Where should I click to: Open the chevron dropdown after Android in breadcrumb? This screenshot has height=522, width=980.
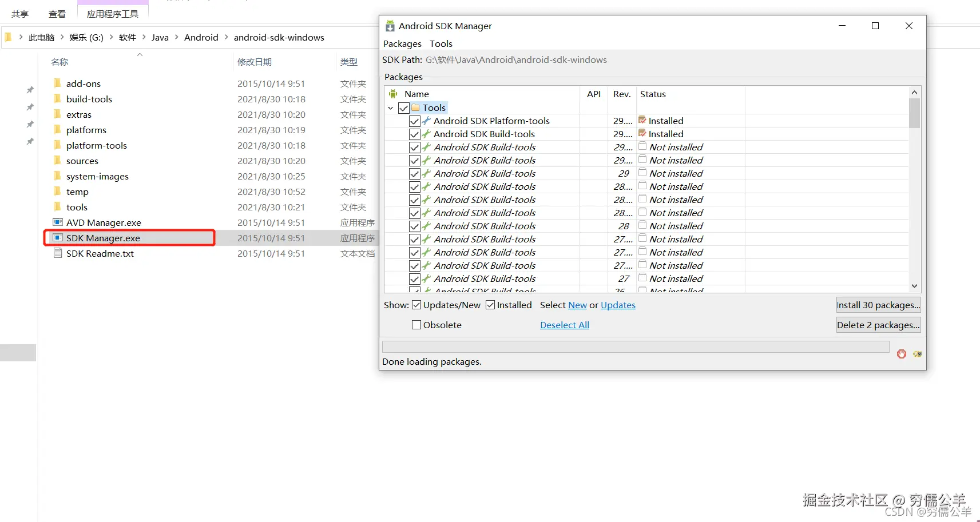click(x=226, y=37)
